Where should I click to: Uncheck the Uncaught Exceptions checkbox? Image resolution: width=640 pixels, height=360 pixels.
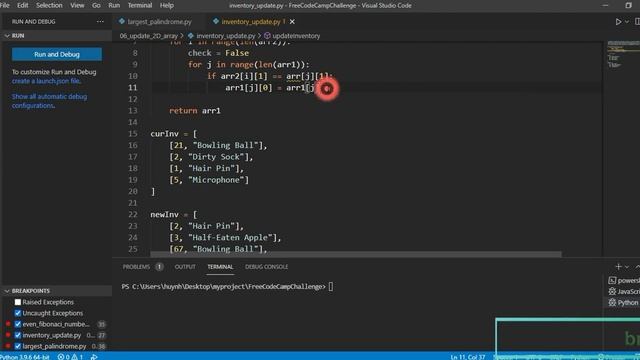click(18, 313)
